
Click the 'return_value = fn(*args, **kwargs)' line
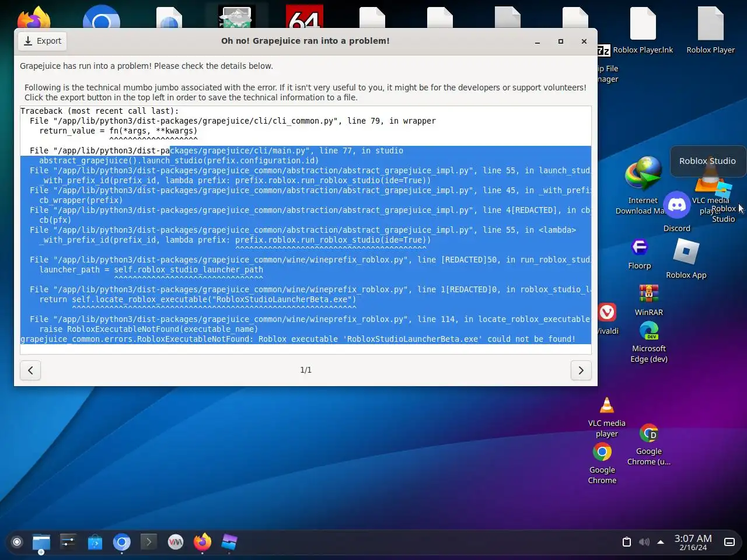click(118, 131)
